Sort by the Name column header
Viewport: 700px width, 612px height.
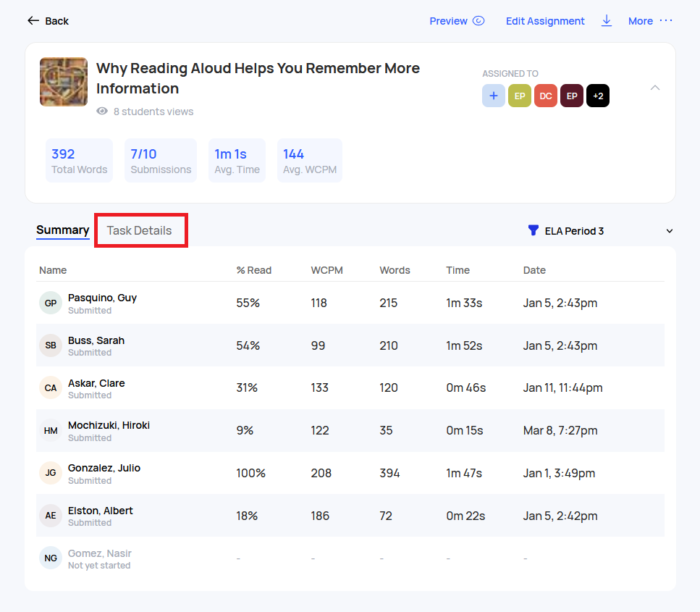tap(53, 270)
